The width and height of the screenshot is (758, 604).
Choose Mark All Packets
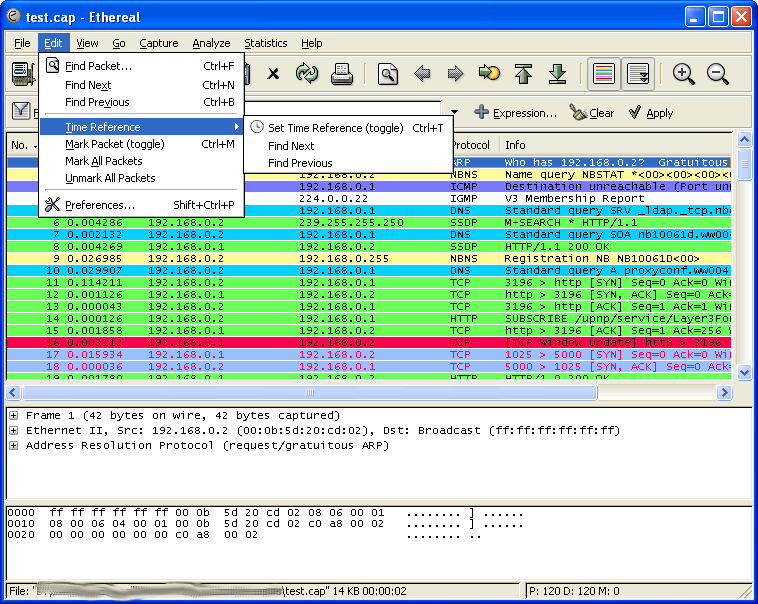pyautogui.click(x=142, y=161)
